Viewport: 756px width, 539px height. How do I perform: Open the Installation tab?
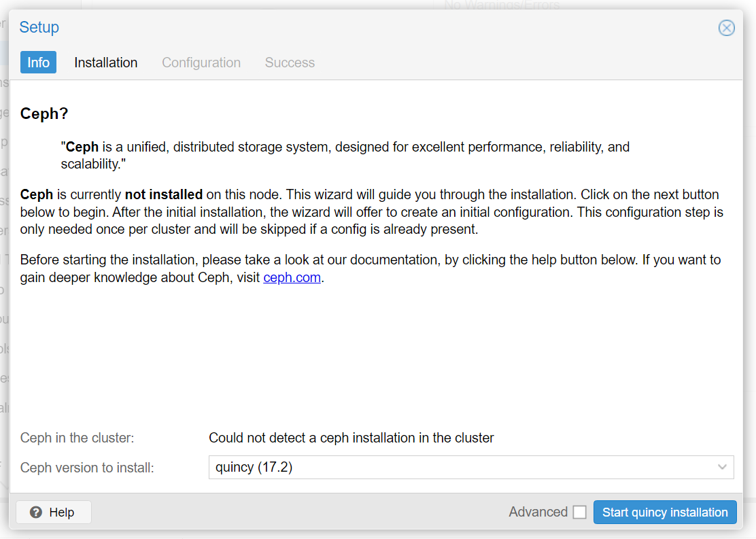click(x=105, y=63)
